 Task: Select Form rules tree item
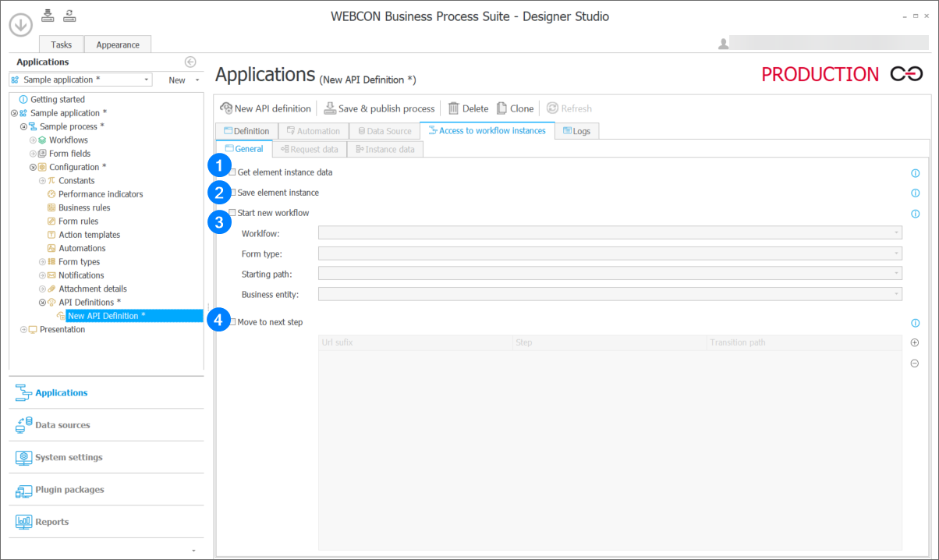78,221
